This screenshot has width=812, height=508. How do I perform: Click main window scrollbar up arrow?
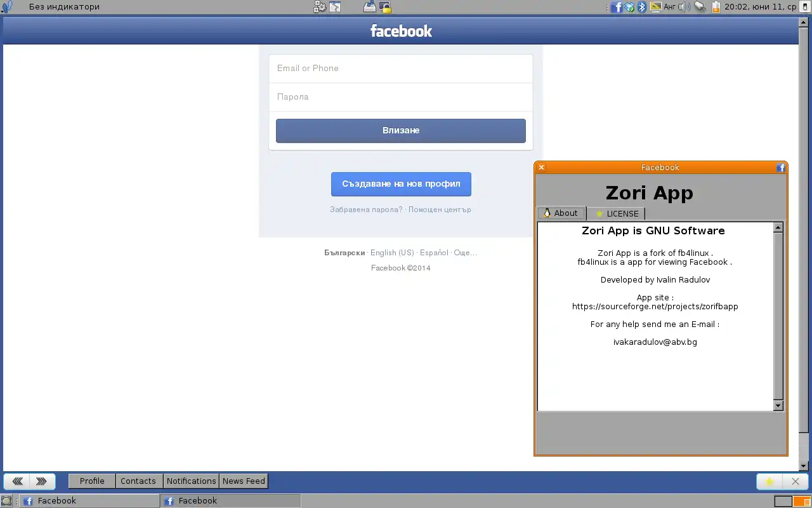tap(804, 21)
